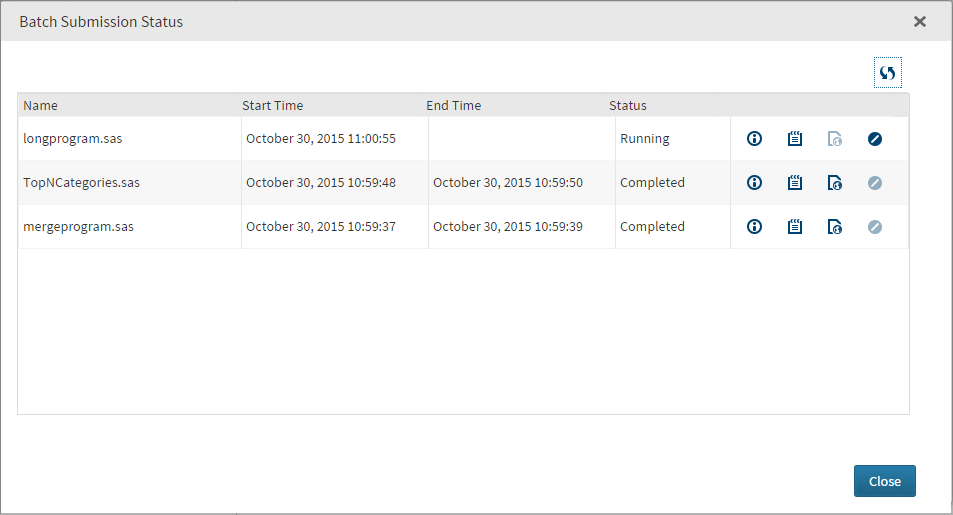
Task: Sort by the Start Time column header
Action: (272, 105)
